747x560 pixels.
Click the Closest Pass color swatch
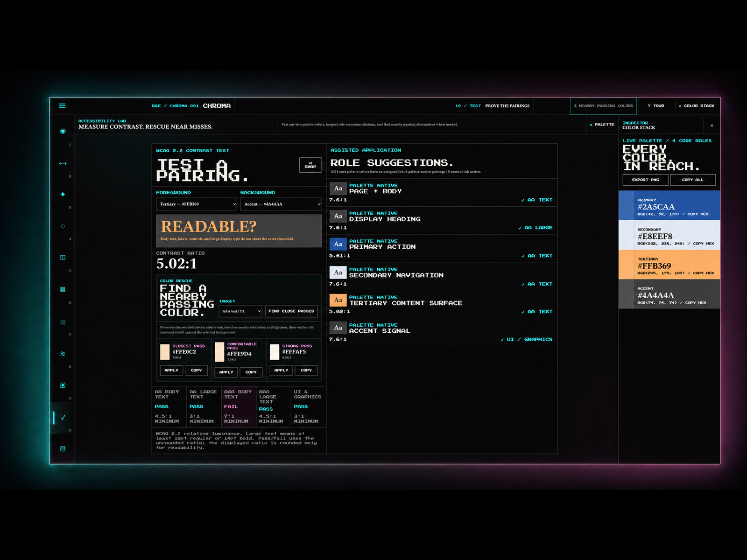(x=165, y=352)
